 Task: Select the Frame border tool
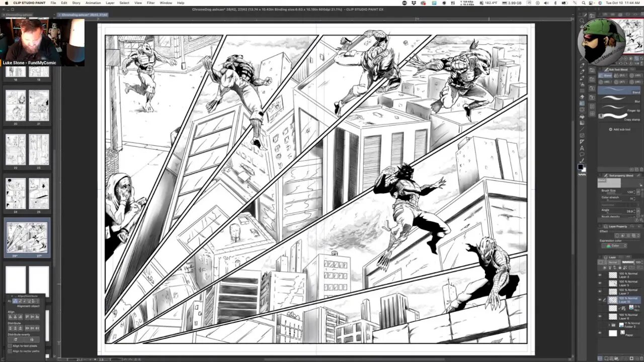(582, 135)
